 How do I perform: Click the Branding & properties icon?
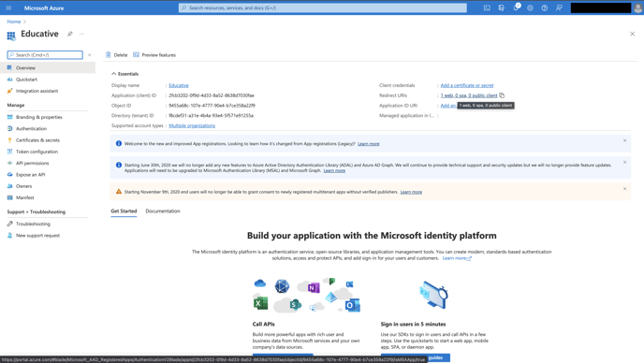(x=10, y=117)
